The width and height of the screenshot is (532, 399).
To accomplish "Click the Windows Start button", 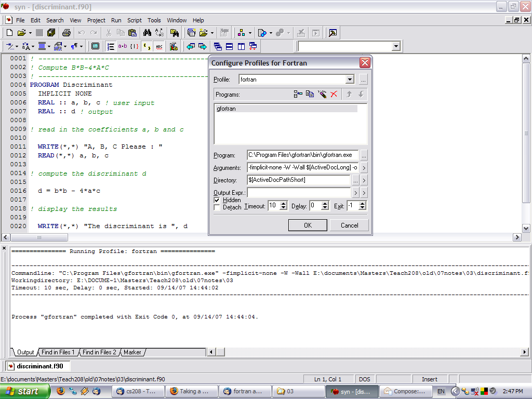I will point(25,391).
